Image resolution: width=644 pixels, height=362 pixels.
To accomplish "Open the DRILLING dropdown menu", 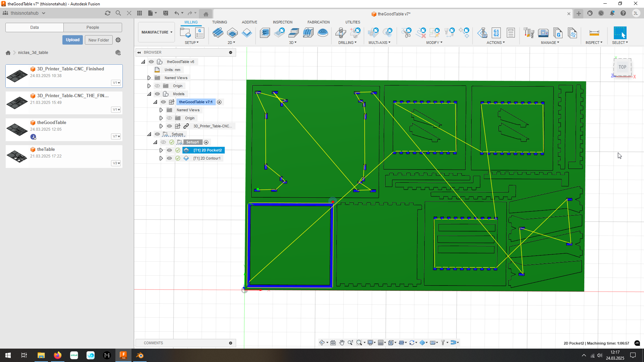I will tap(347, 43).
